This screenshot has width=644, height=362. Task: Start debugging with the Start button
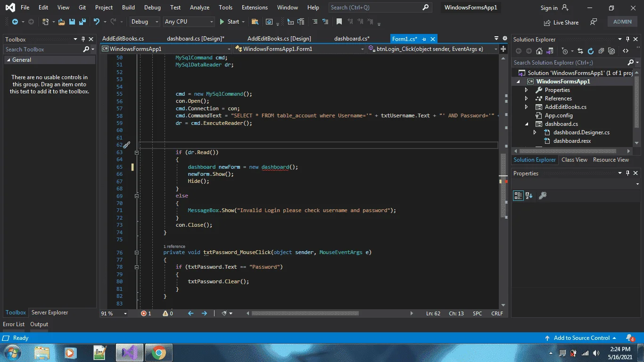point(229,22)
